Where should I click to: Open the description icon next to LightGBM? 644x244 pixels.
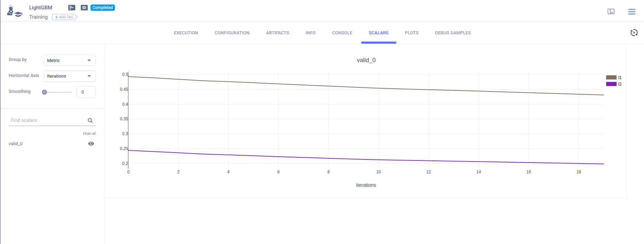[72, 8]
